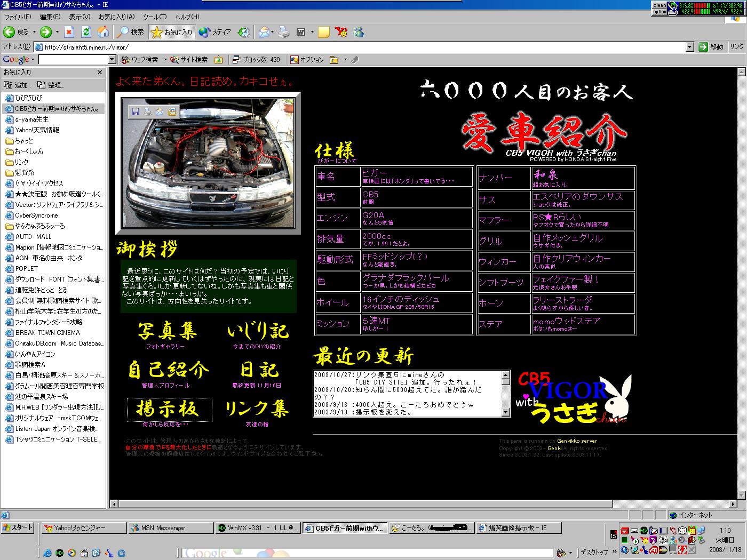Click the Refresh page icon
This screenshot has width=747, height=560.
click(x=86, y=32)
